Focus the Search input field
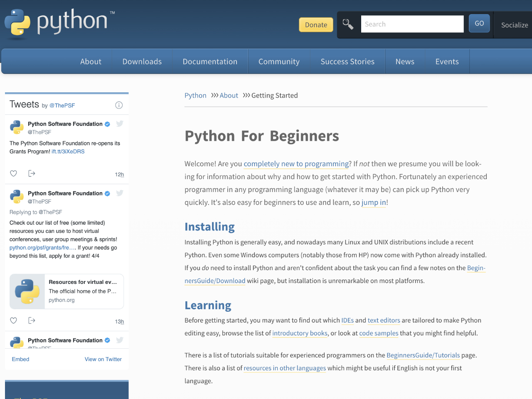This screenshot has width=532, height=399. pos(412,24)
